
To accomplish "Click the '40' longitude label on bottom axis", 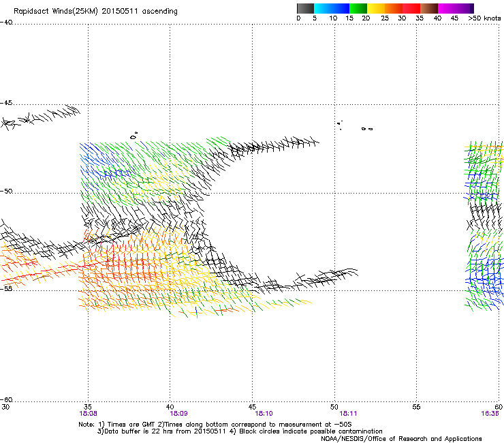I will (x=170, y=407).
